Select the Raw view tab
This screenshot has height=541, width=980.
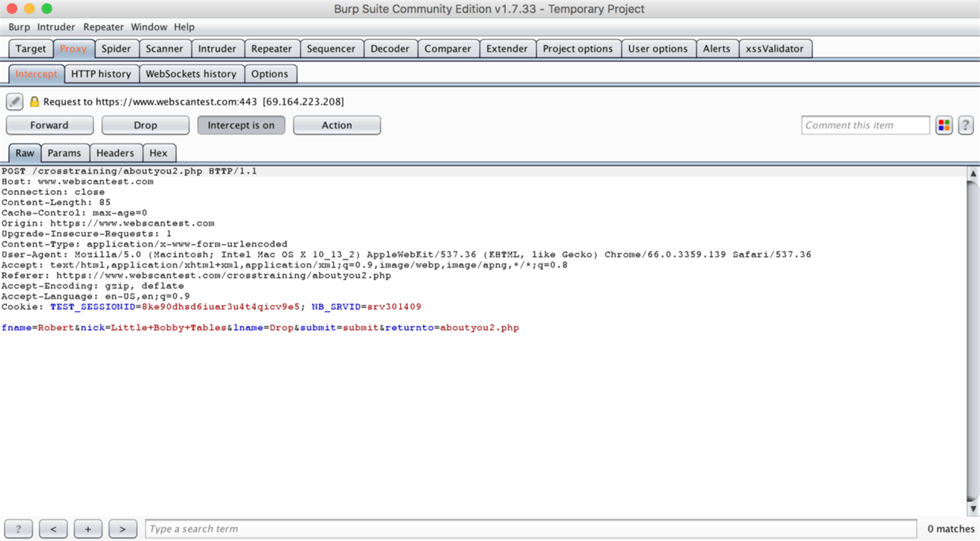[x=25, y=153]
